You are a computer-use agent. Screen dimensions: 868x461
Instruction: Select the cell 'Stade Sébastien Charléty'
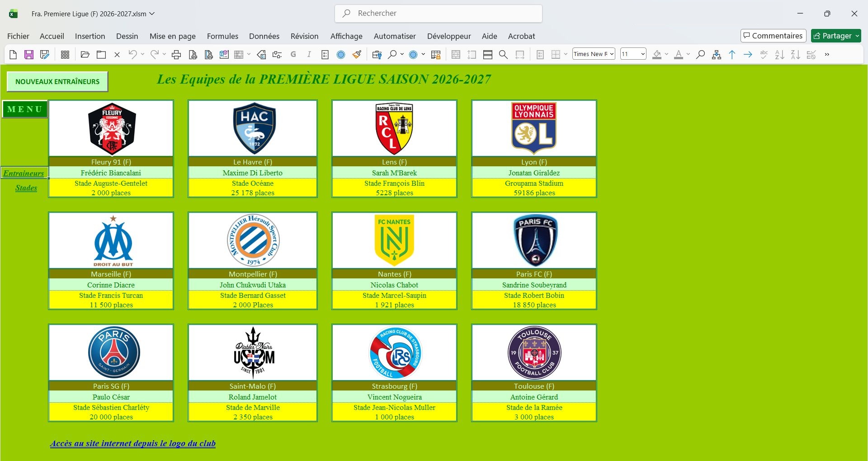click(111, 408)
